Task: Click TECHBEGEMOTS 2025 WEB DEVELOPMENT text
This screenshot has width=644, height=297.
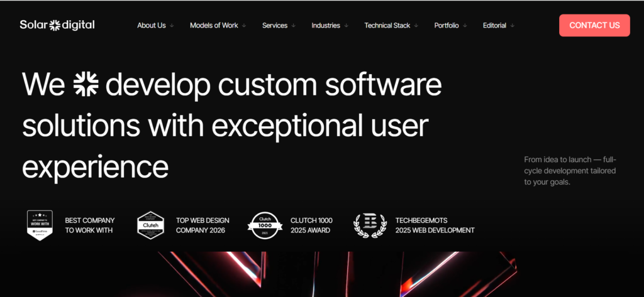Action: coord(435,225)
